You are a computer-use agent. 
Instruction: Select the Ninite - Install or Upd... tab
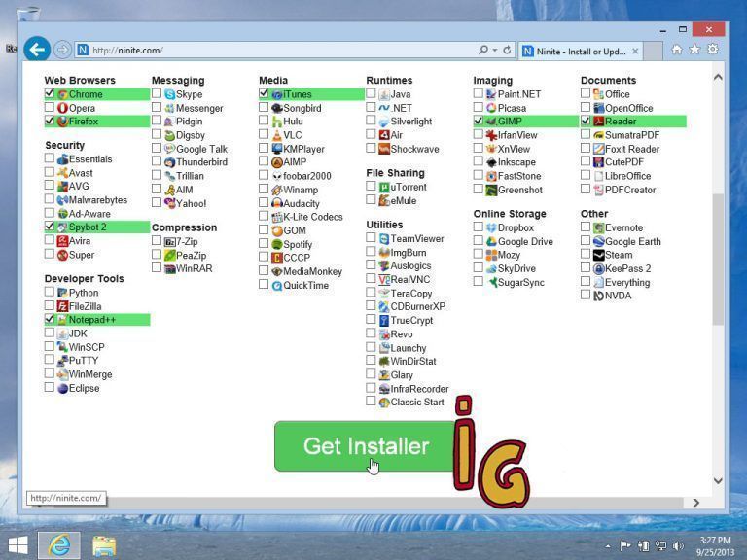pos(581,51)
